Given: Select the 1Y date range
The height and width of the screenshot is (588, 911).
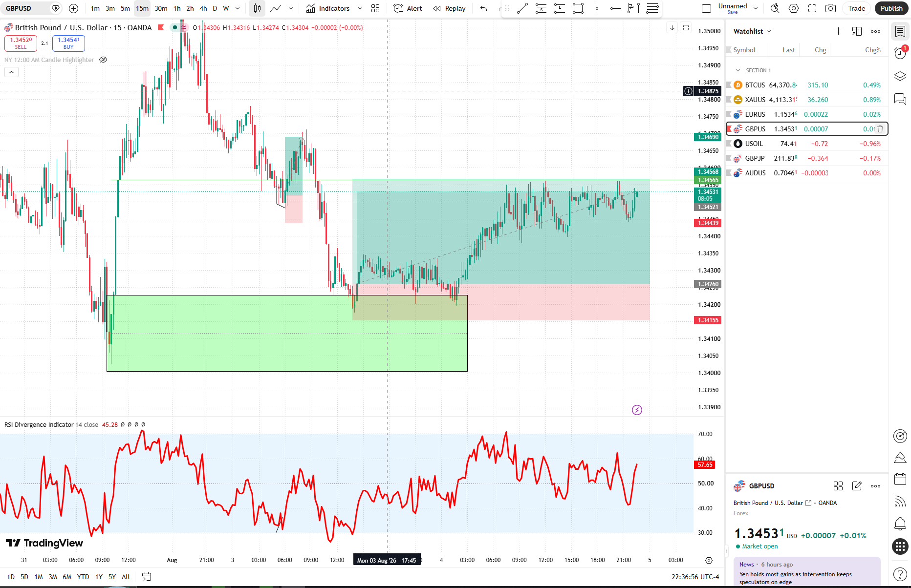Looking at the screenshot, I should coord(99,577).
